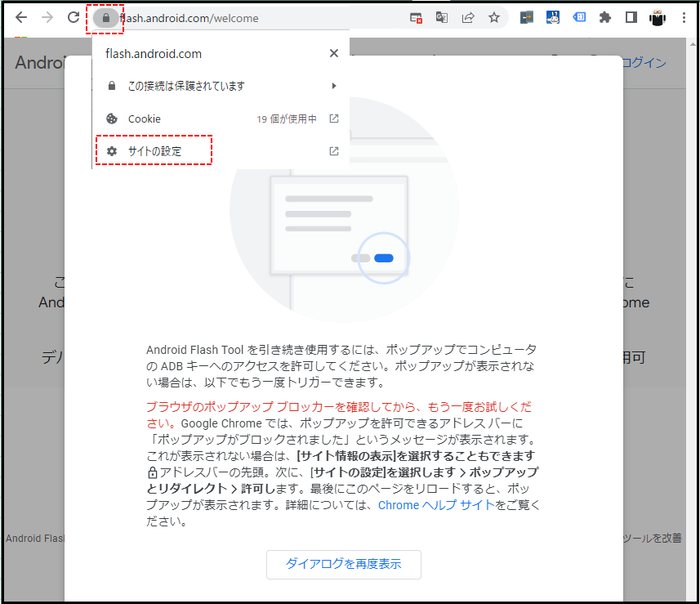700x604 pixels.
Task: Click the address bar URL text
Action: click(189, 18)
